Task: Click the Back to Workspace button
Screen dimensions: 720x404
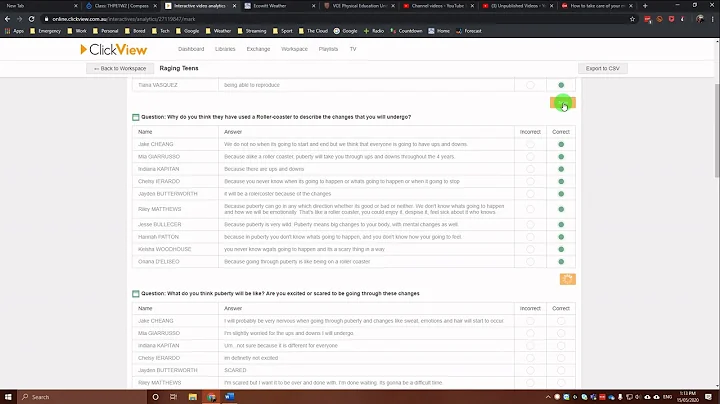Action: 120,68
